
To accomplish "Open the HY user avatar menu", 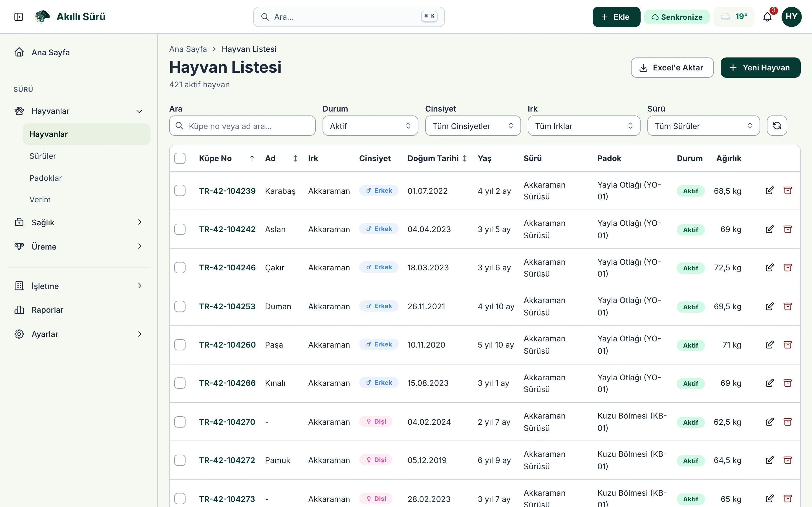I will pos(791,17).
